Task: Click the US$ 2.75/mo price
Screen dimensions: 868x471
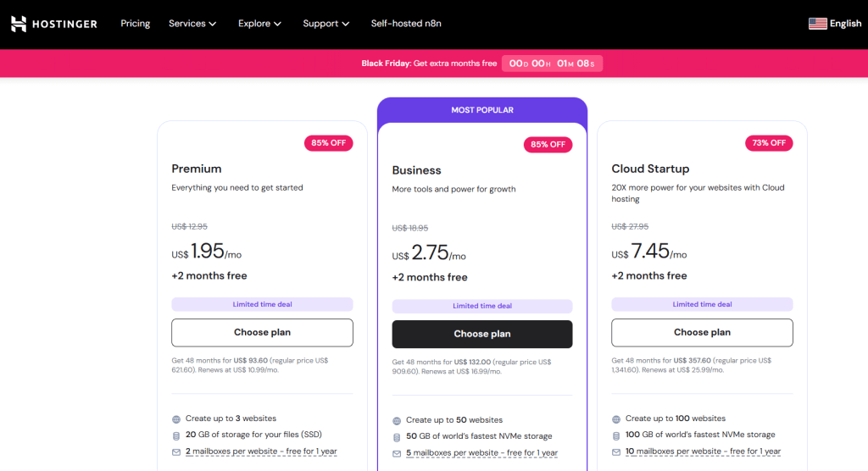Action: pos(429,253)
